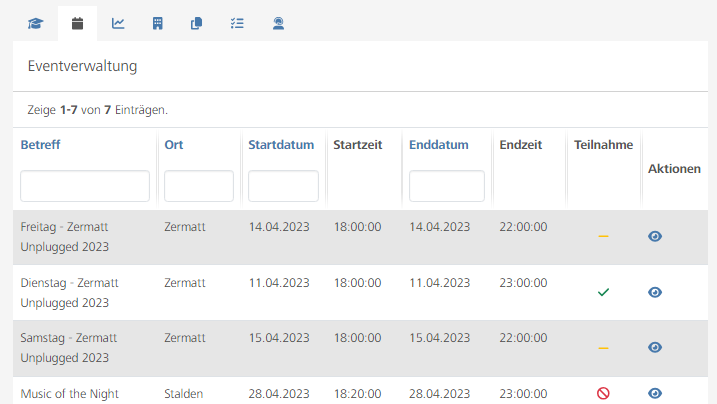717x404 pixels.
Task: Sort table by Betreff column
Action: point(40,145)
